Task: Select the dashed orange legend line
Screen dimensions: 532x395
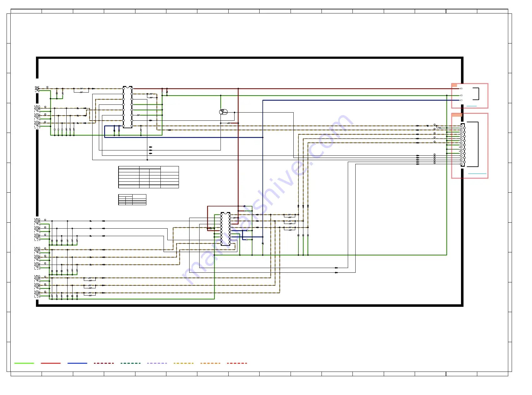Action: (x=210, y=363)
